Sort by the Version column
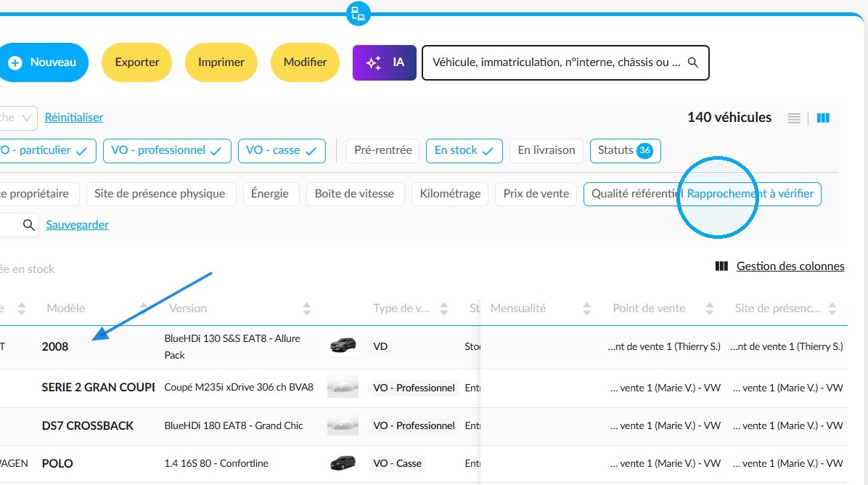868x485 pixels. tap(307, 309)
